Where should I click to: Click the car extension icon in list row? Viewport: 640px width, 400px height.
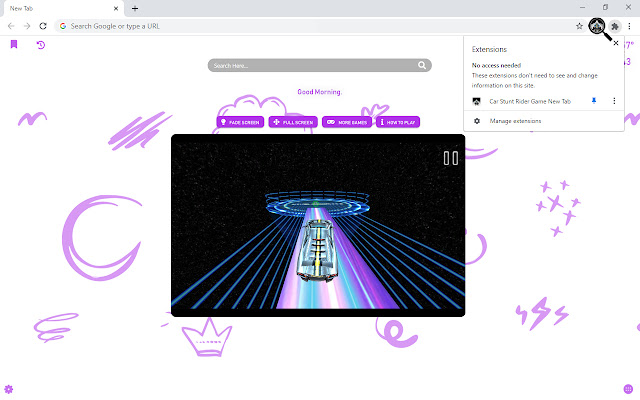(476, 102)
